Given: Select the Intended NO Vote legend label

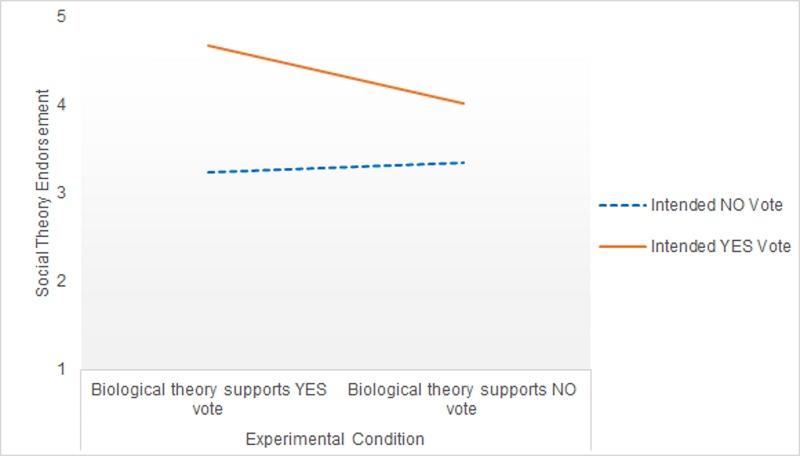Looking at the screenshot, I should pyautogui.click(x=715, y=205).
